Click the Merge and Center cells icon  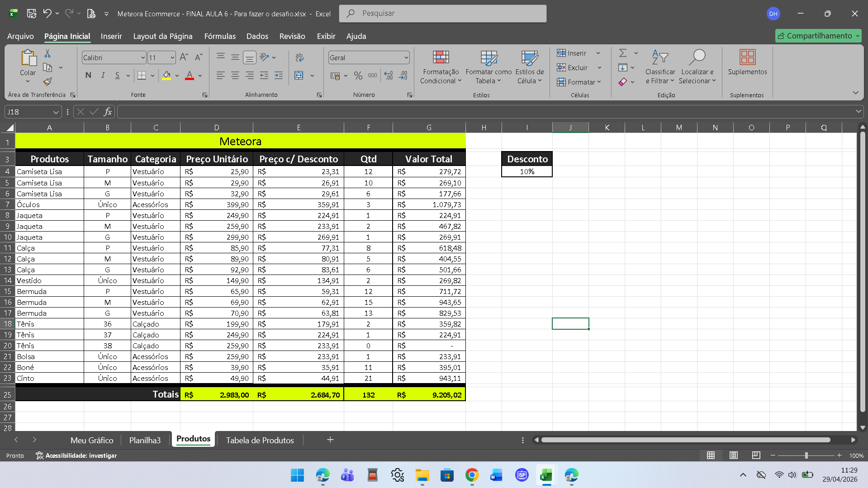click(x=299, y=76)
